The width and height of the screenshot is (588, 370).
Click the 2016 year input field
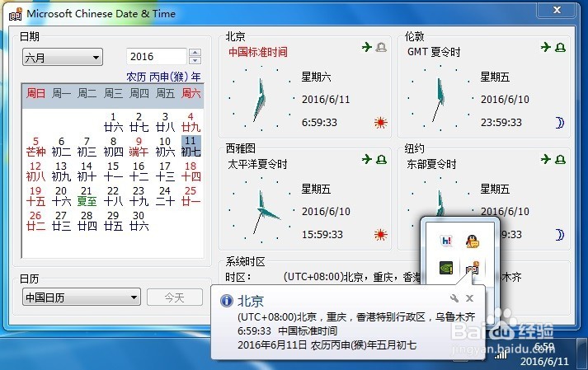click(157, 57)
